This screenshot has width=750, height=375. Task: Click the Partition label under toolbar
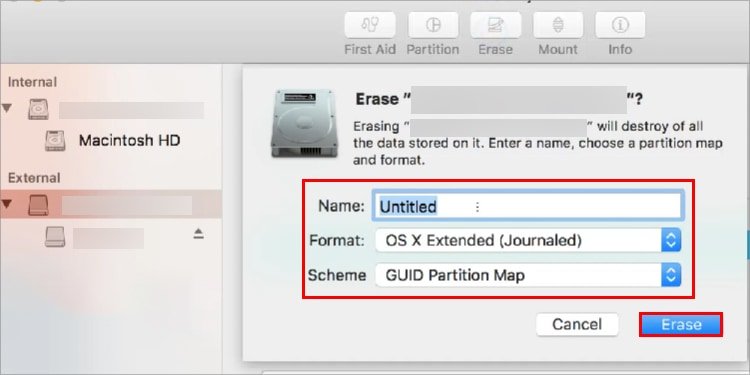pos(433,49)
